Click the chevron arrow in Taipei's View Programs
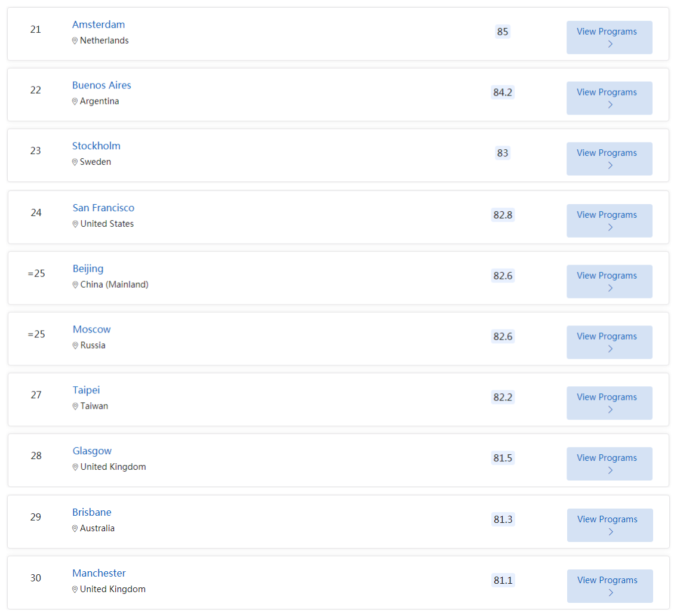Screen dimensions: 677x616 610,409
